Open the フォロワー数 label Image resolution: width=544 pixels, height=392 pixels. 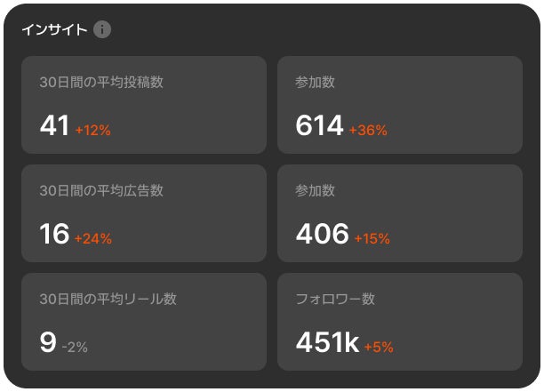pyautogui.click(x=335, y=300)
